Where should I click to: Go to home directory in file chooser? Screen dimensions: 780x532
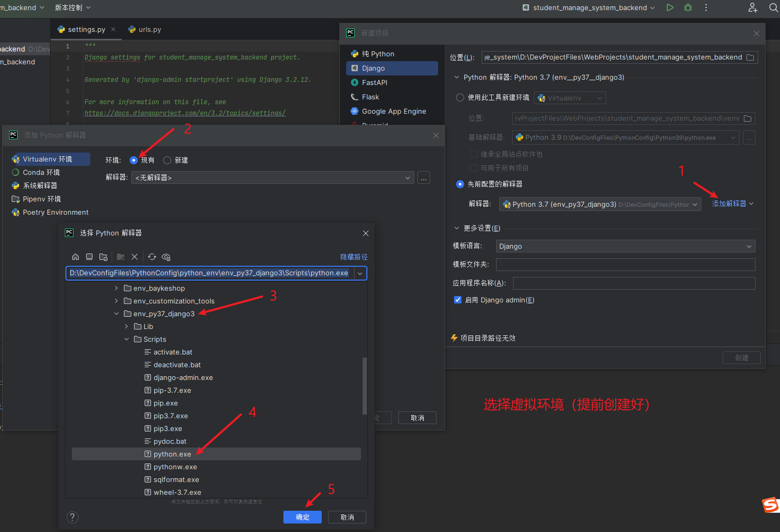coord(76,257)
